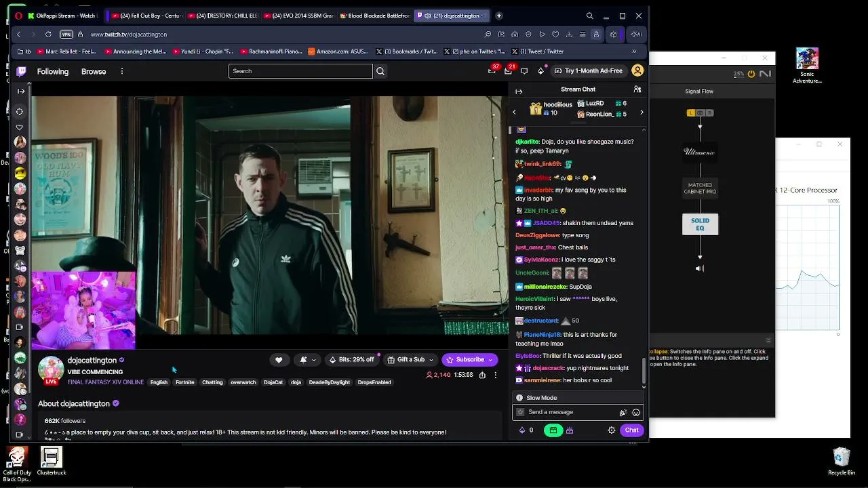Toggle notification bell for dojacattington
868x488 pixels.
click(307, 360)
